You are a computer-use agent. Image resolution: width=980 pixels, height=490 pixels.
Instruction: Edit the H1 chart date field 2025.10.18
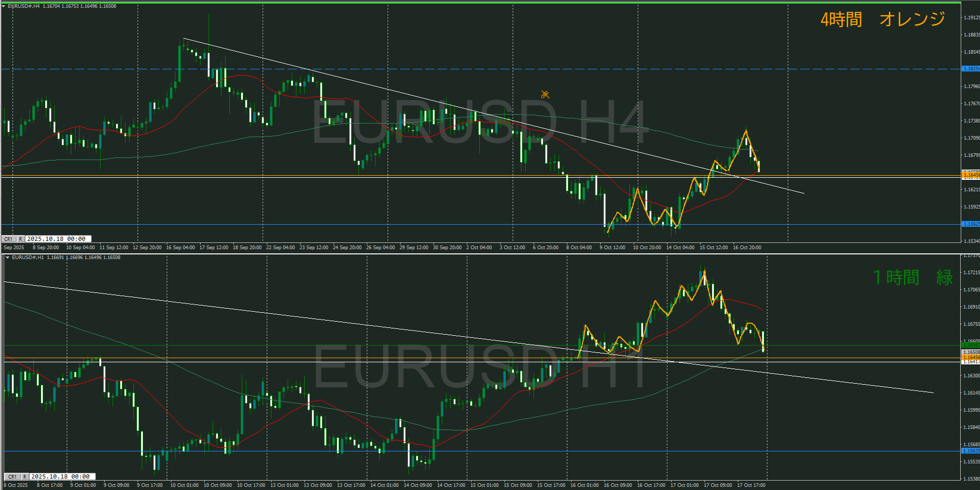point(60,476)
